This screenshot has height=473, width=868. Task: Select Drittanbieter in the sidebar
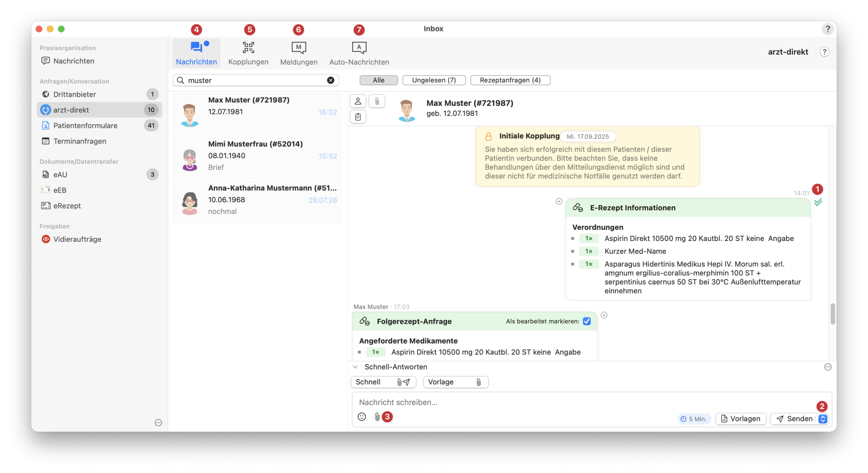[99, 94]
